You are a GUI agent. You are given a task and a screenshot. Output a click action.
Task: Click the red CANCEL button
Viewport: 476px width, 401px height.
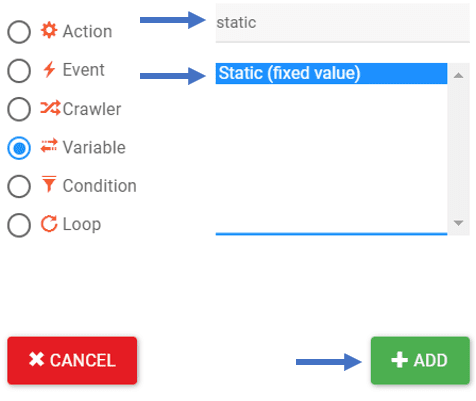[72, 360]
